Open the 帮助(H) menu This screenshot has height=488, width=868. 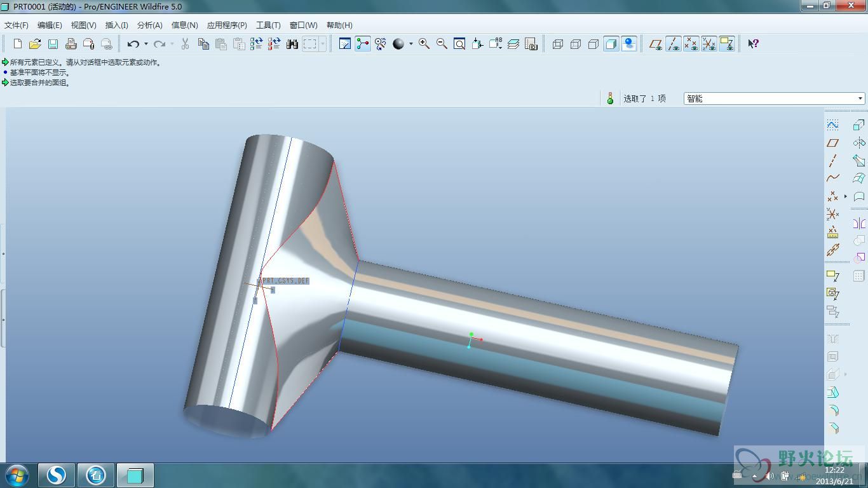point(339,25)
